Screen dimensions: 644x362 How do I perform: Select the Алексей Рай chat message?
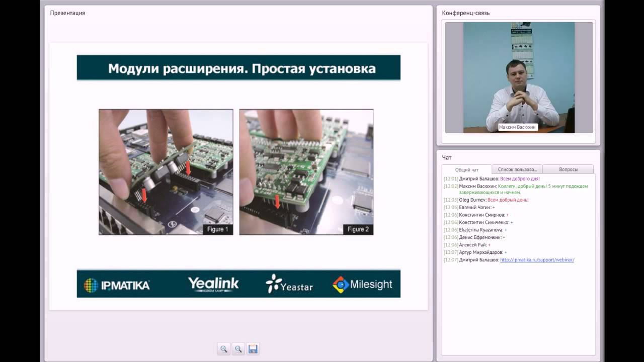pos(467,245)
